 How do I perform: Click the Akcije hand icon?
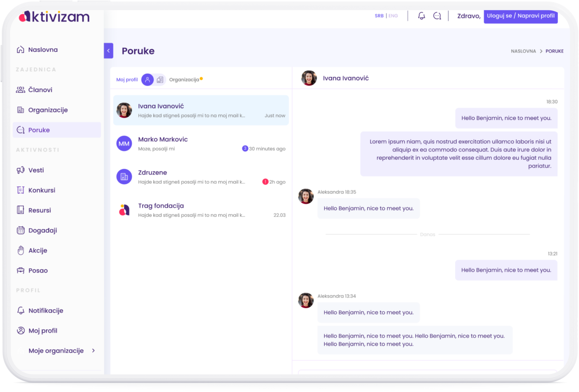point(20,250)
